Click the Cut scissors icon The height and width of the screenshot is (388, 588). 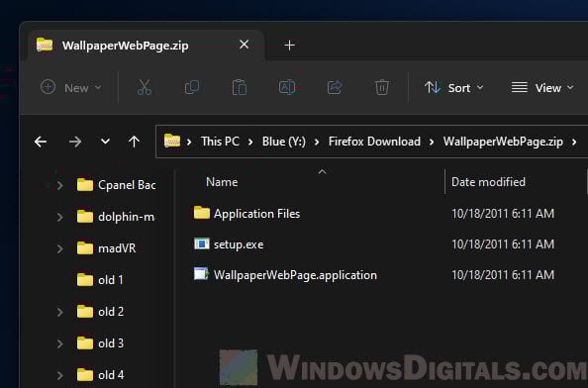[x=144, y=87]
